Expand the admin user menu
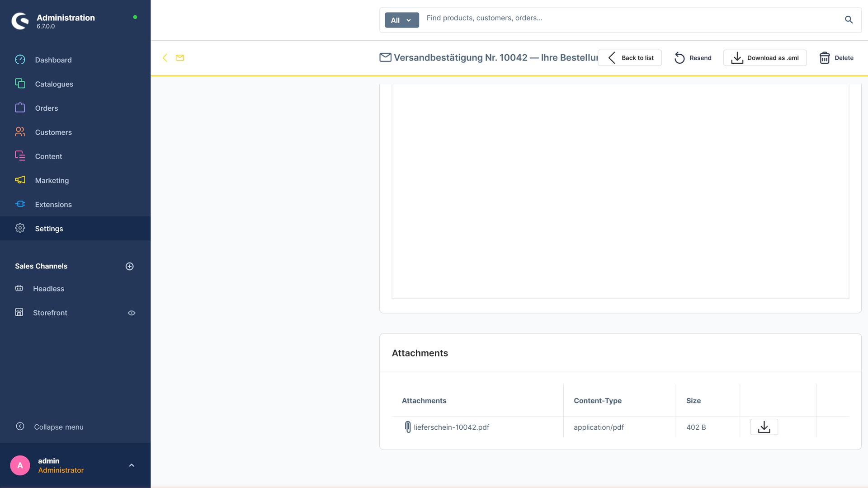 [x=132, y=465]
